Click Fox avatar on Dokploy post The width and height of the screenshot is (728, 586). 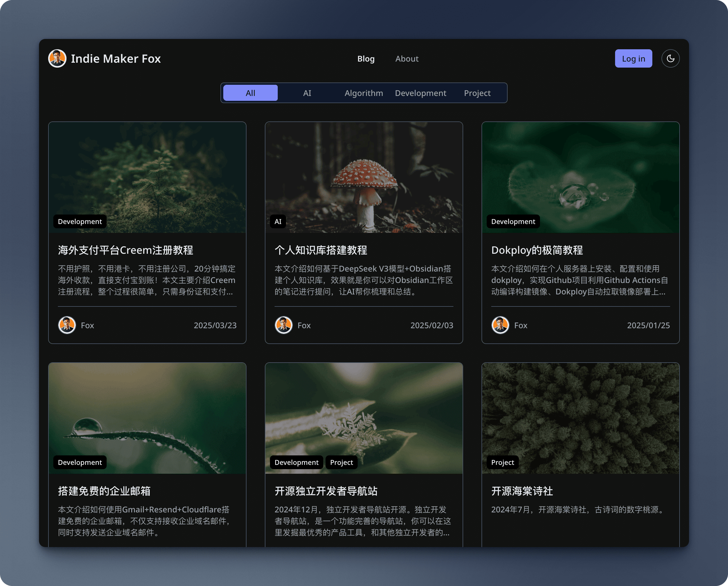point(500,325)
